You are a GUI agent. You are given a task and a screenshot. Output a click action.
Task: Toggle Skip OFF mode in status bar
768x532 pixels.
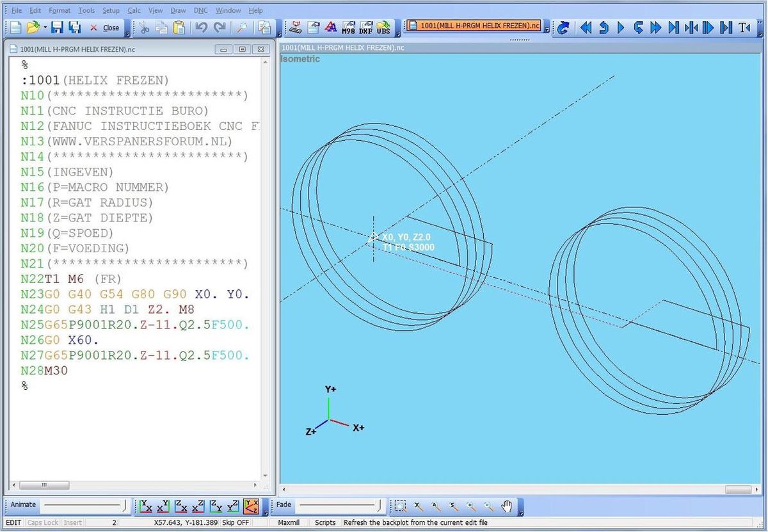pos(234,522)
